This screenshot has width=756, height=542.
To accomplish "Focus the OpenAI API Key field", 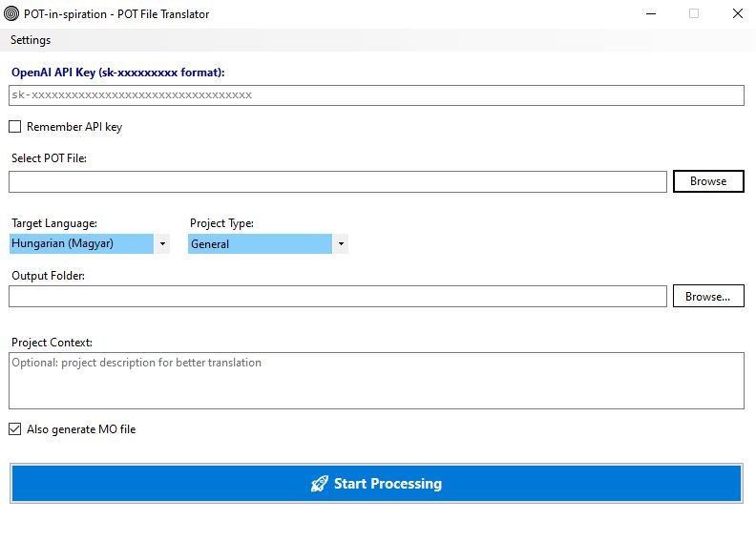I will [x=376, y=95].
